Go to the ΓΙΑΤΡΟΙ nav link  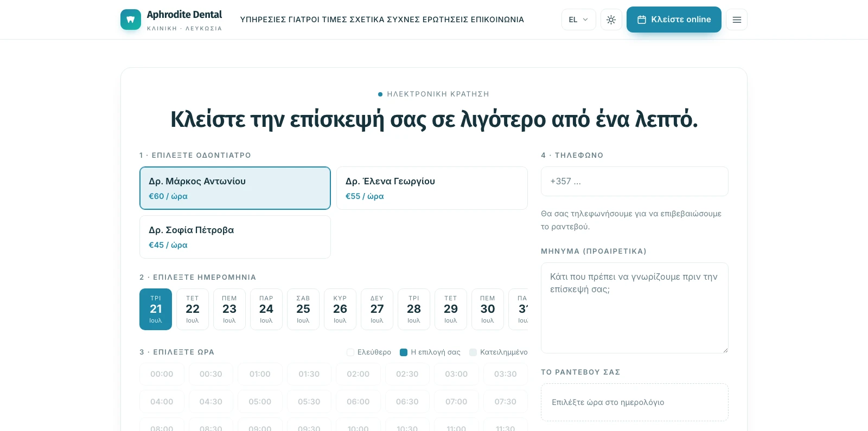(x=304, y=20)
